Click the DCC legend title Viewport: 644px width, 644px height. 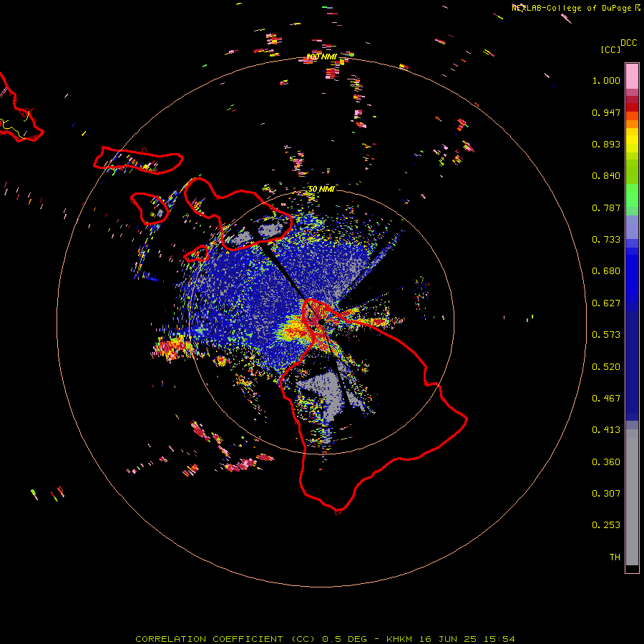[628, 43]
